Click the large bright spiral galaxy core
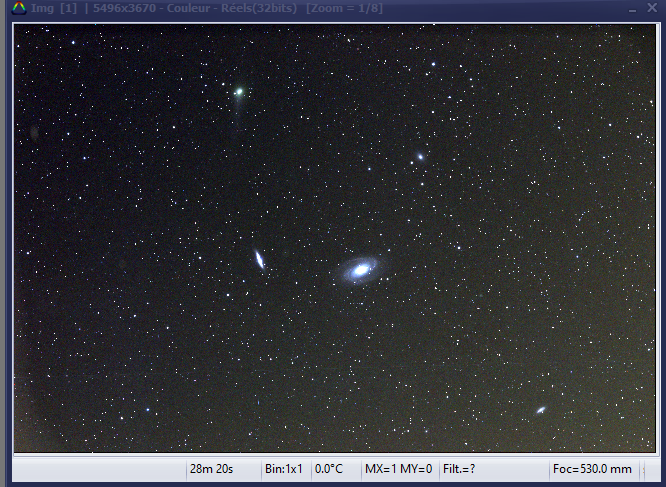This screenshot has height=487, width=666. tap(359, 269)
